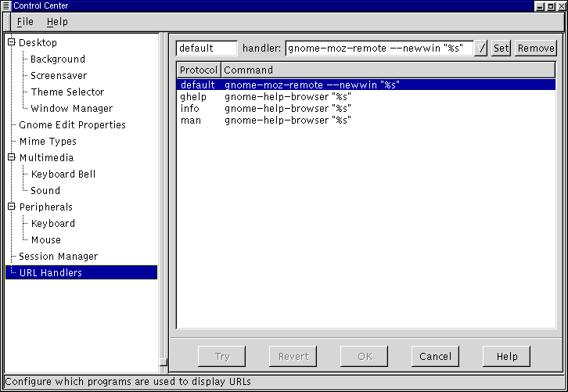This screenshot has height=392, width=568.
Task: Collapse the Multimedia tree section
Action: (12, 157)
